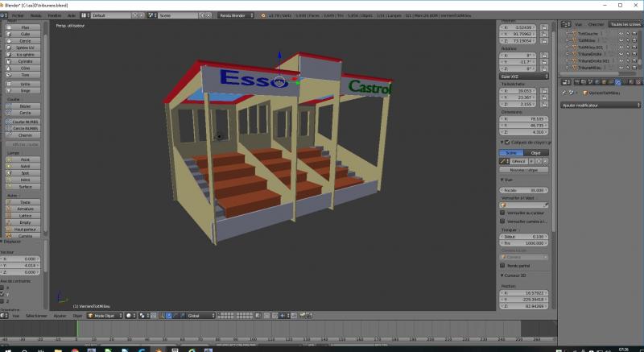Open the Fichier menu
644x352 pixels.
[x=18, y=14]
